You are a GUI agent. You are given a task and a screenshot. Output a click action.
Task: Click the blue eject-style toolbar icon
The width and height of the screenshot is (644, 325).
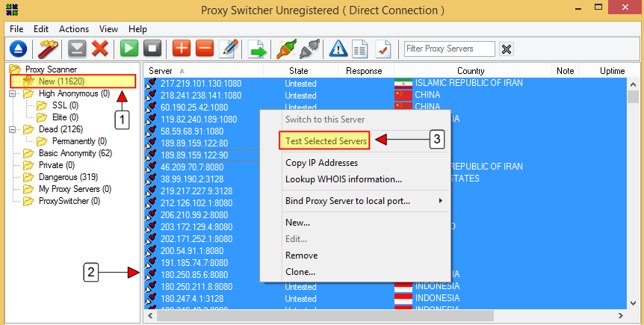point(18,49)
